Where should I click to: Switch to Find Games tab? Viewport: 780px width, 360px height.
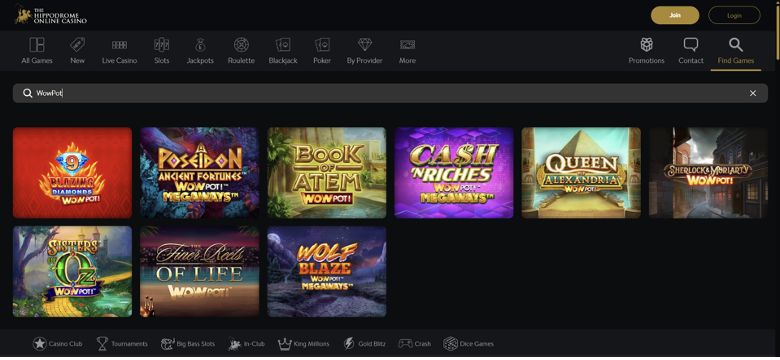click(736, 51)
